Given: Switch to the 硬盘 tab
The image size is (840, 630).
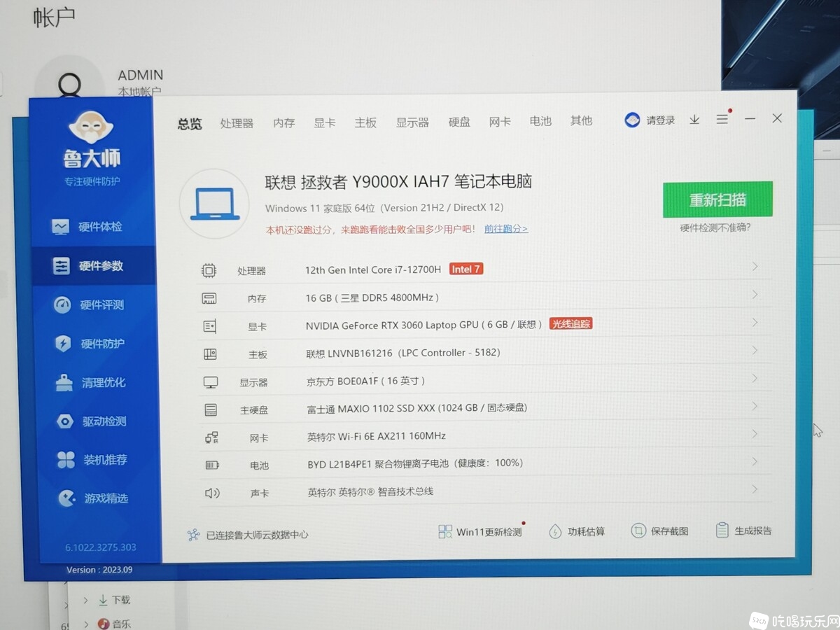Looking at the screenshot, I should click(459, 122).
